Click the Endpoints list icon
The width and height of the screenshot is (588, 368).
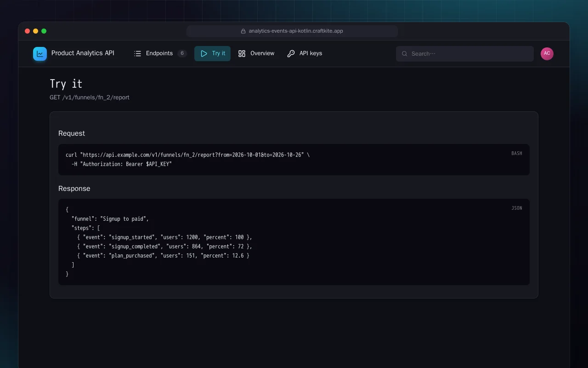coord(137,53)
